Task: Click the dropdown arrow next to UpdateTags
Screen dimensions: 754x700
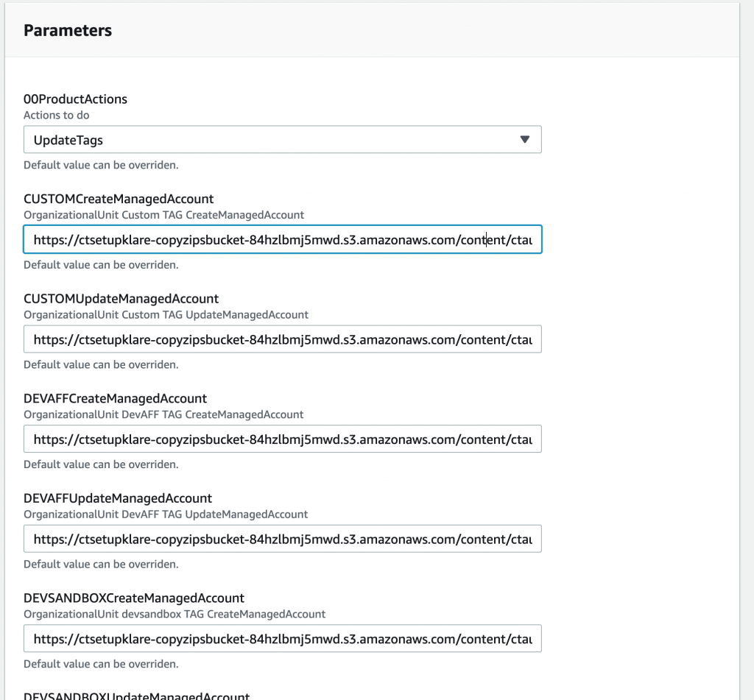Action: 525,139
